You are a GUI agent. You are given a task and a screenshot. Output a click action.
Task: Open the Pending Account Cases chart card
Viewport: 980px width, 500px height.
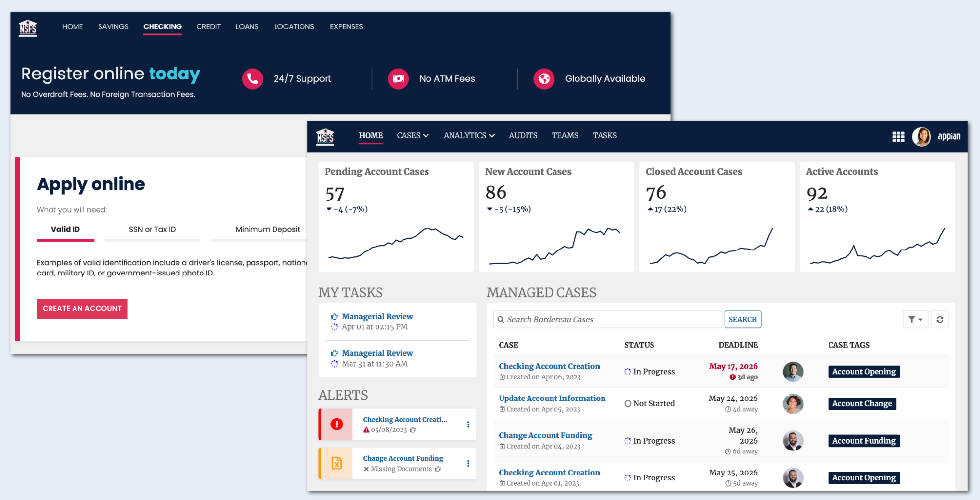point(396,217)
